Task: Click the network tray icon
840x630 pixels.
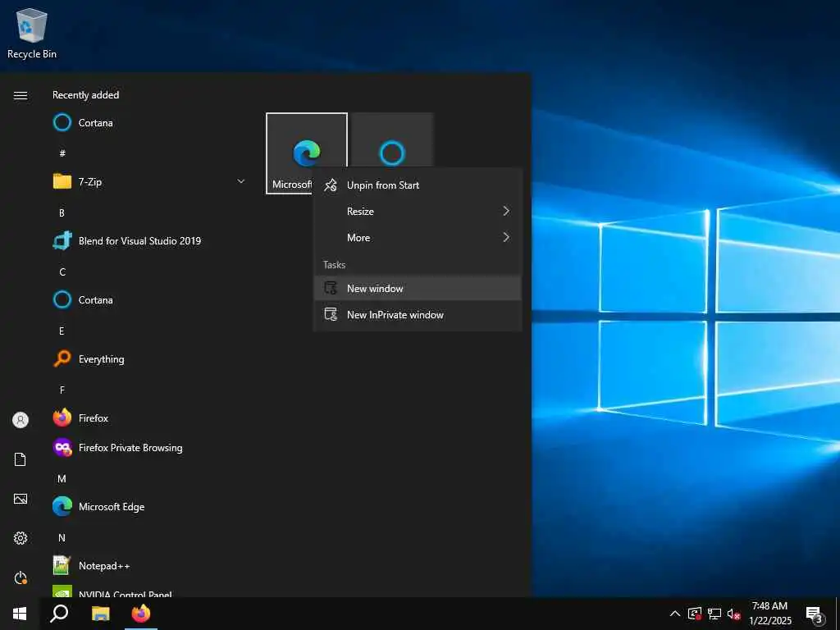Action: click(x=714, y=614)
